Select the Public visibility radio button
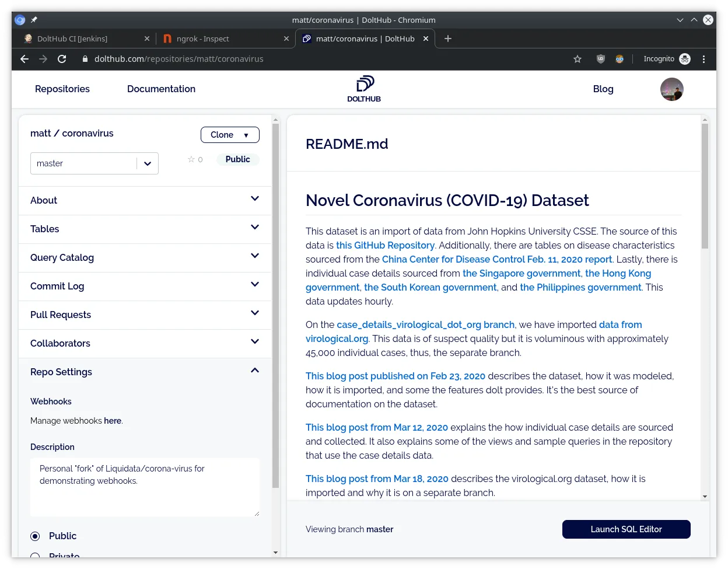728x569 pixels. click(35, 536)
